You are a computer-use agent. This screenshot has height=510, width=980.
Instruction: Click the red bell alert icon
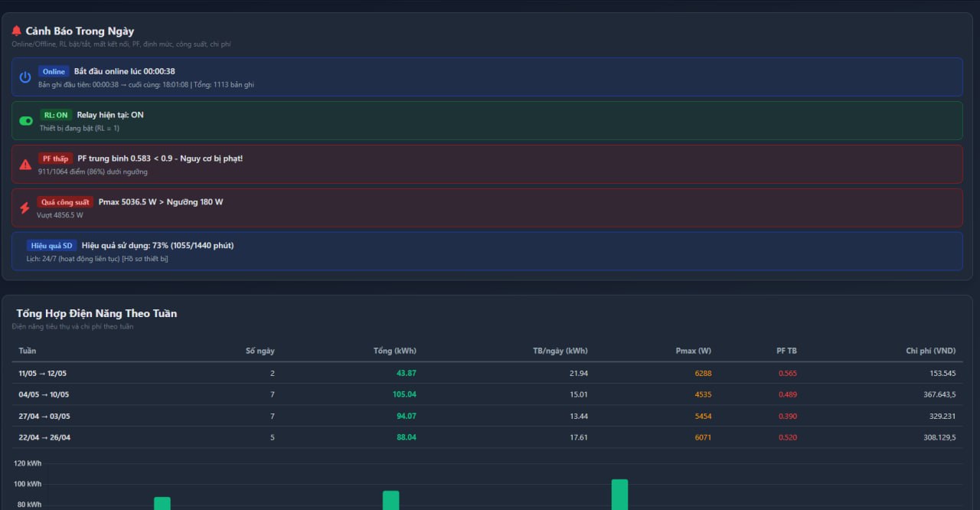coord(17,31)
